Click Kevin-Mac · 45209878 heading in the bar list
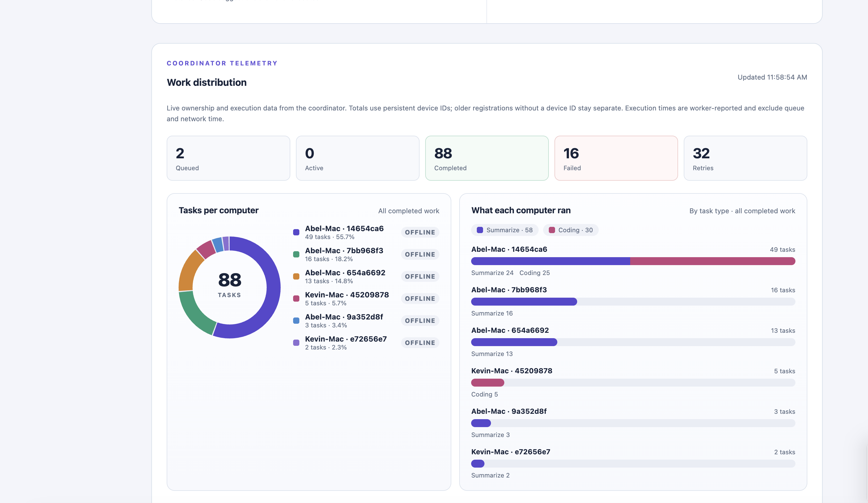 (512, 371)
